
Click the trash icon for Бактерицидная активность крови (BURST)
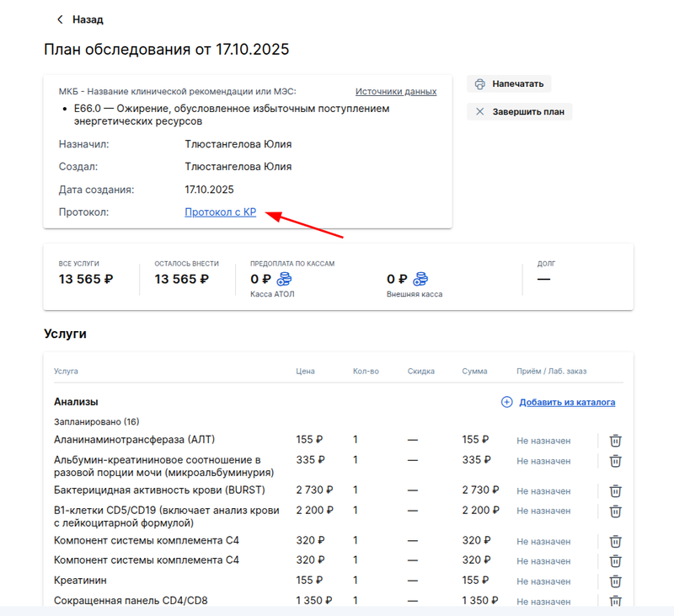pyautogui.click(x=615, y=490)
